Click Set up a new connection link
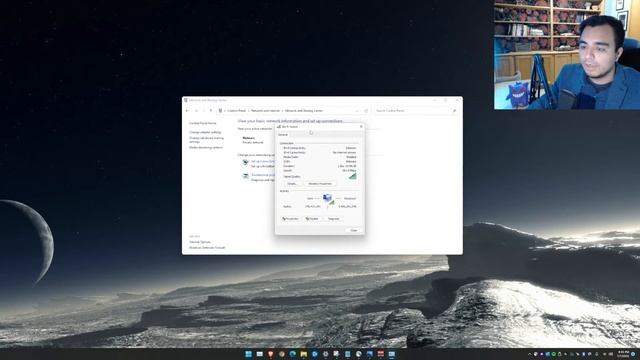 click(263, 162)
